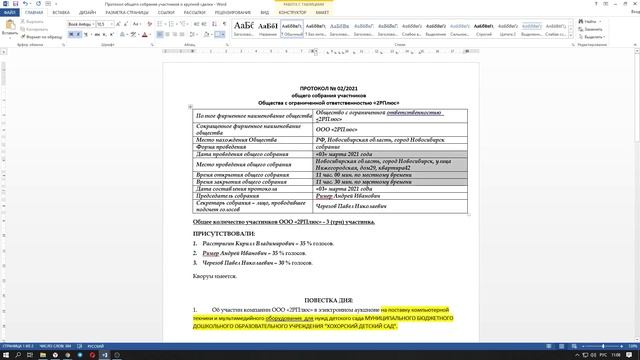Apply the Заголовок 1 heading style
Viewport: 640px width, 360px height.
tap(244, 29)
